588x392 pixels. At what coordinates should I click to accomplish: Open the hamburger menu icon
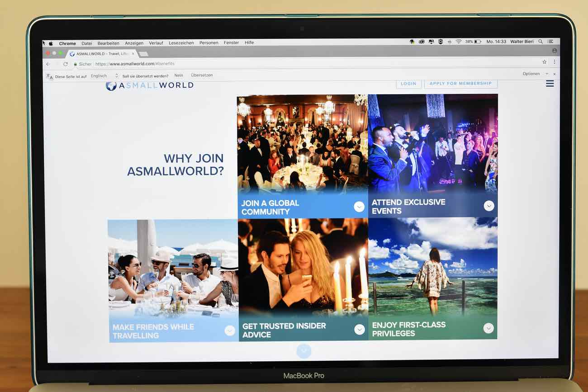pyautogui.click(x=550, y=83)
